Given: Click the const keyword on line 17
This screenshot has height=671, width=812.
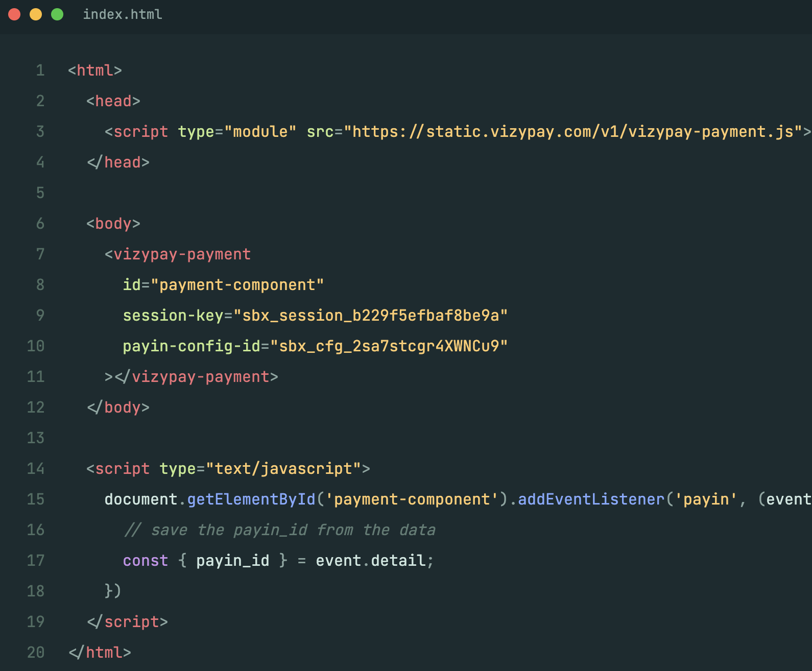Looking at the screenshot, I should [146, 561].
